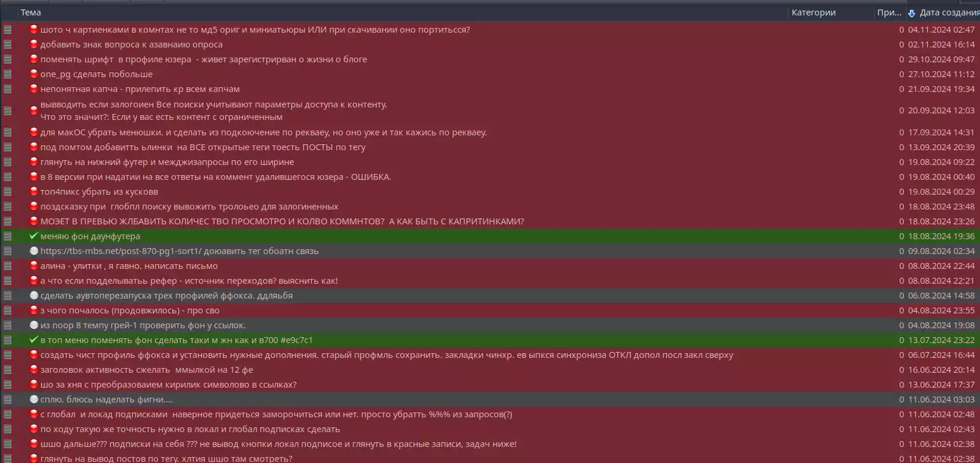Select the date 13.07.2024 23:22 cell

(x=941, y=340)
